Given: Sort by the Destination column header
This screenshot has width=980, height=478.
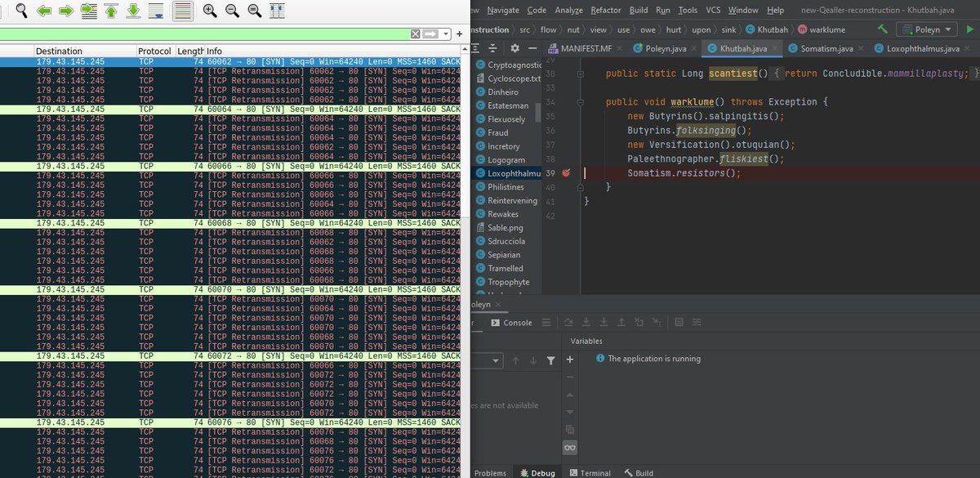Looking at the screenshot, I should [x=85, y=51].
